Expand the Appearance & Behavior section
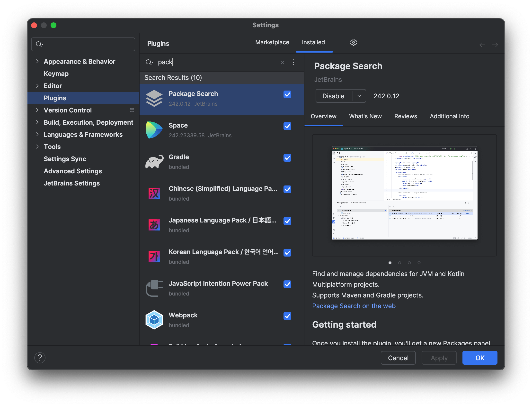This screenshot has width=532, height=406. (x=37, y=61)
